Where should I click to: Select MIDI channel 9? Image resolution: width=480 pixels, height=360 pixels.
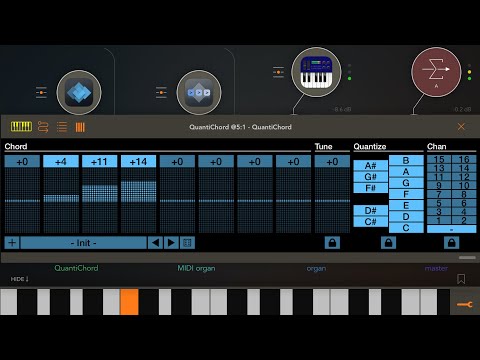click(439, 185)
